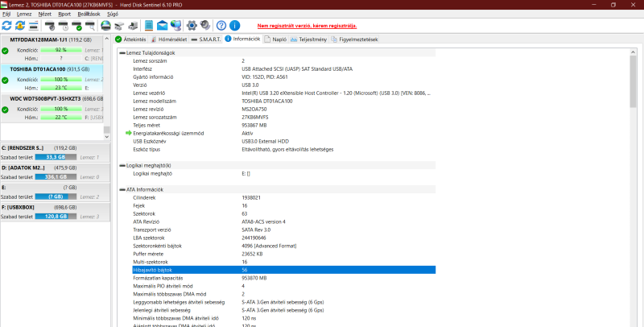The height and width of the screenshot is (327, 644).
Task: Click the red registration link text
Action: (x=308, y=26)
